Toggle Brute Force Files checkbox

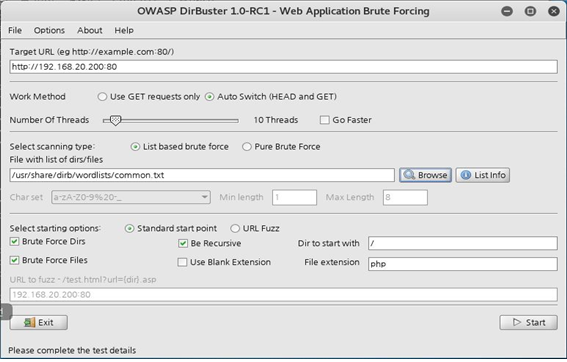click(14, 260)
